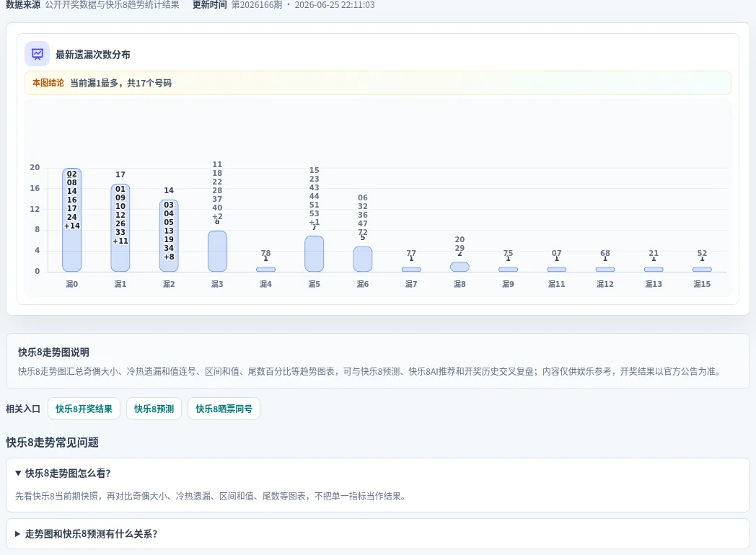This screenshot has height=555, width=756.
Task: Click the 漏15 x-axis label
Action: pyautogui.click(x=702, y=284)
